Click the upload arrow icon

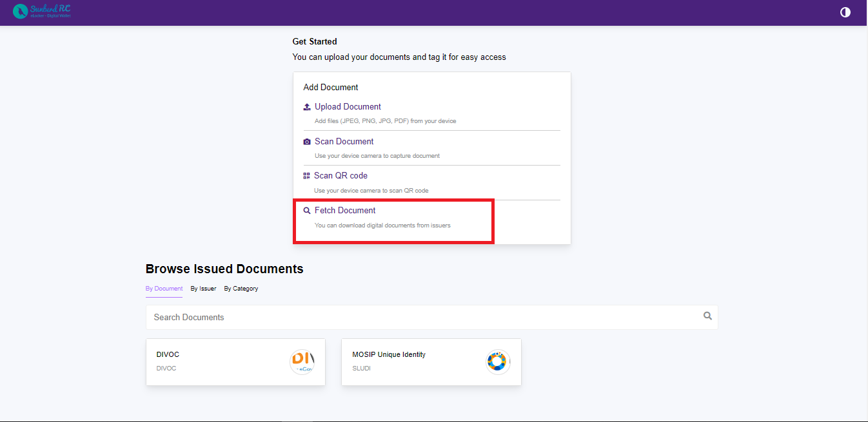click(307, 107)
